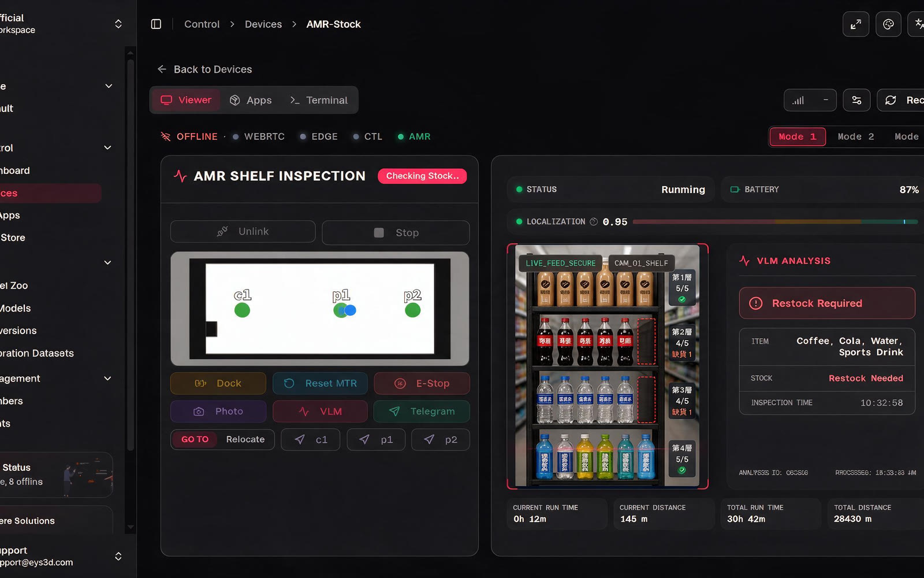Select the layer 1 5/5 stock badge
Screen dimensions: 924x578
tap(682, 287)
